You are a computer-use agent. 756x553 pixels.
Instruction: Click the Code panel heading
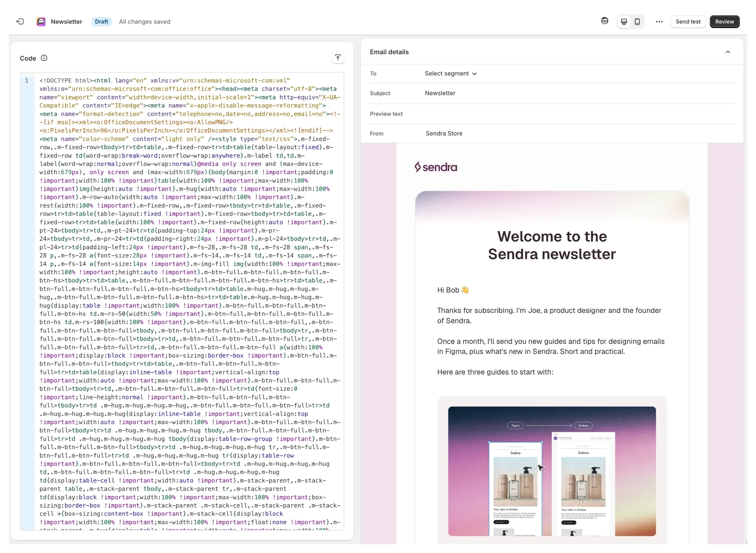pyautogui.click(x=28, y=58)
